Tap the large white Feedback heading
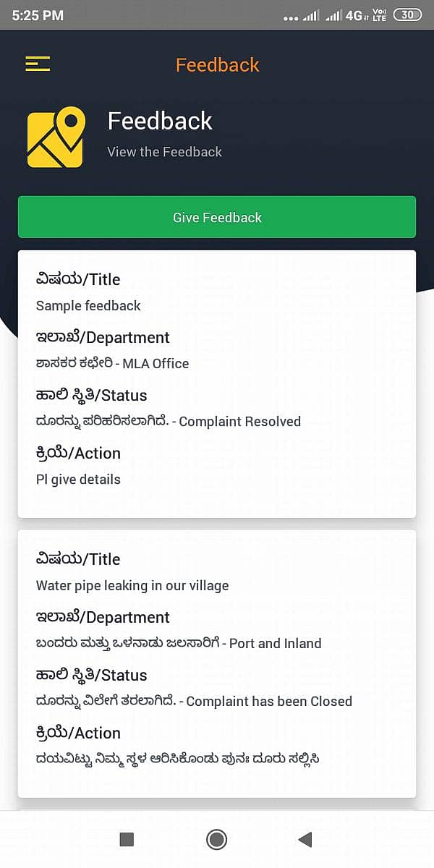Viewport: 434px width, 868px height. click(x=160, y=121)
